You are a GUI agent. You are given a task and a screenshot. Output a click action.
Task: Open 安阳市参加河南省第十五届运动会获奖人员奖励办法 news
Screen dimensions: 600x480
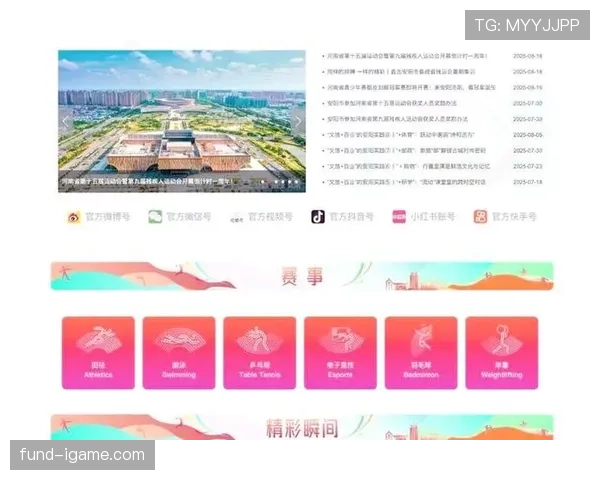(x=391, y=103)
